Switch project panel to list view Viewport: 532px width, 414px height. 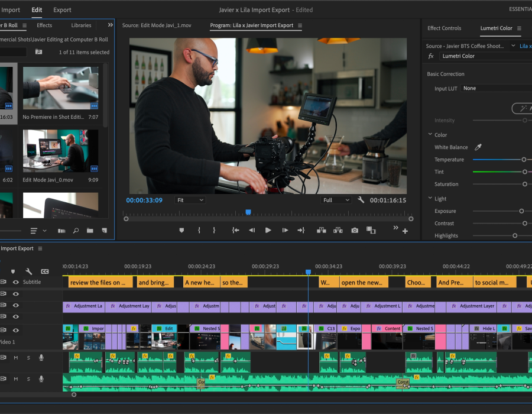click(34, 231)
